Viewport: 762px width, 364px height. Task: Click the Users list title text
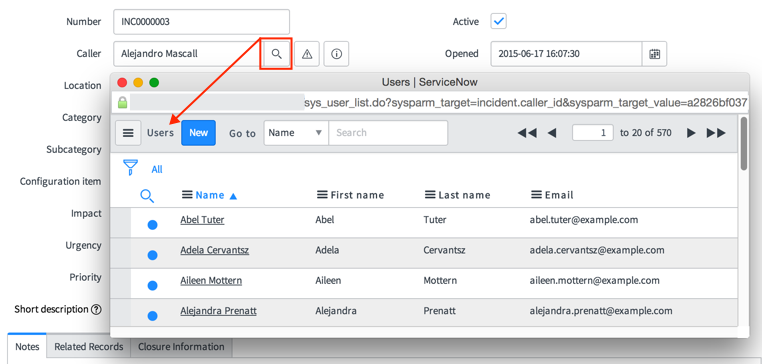click(x=160, y=133)
